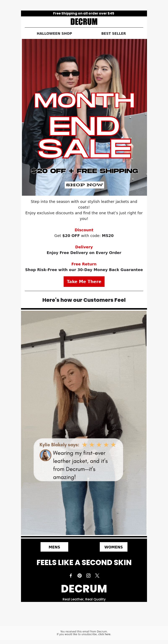168x644 pixels.
Task: Click the five-star rating in the review
Action: coord(99,444)
